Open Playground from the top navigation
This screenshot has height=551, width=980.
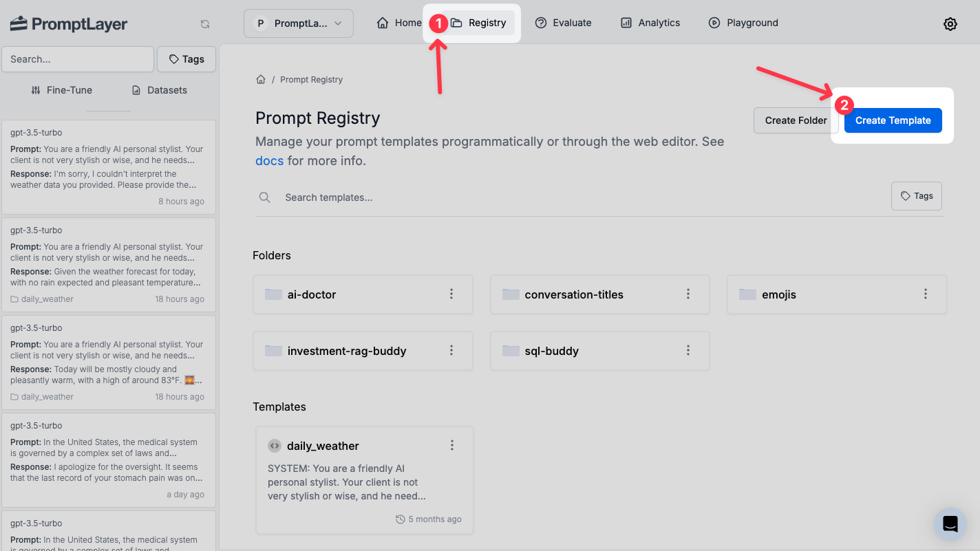[714, 23]
